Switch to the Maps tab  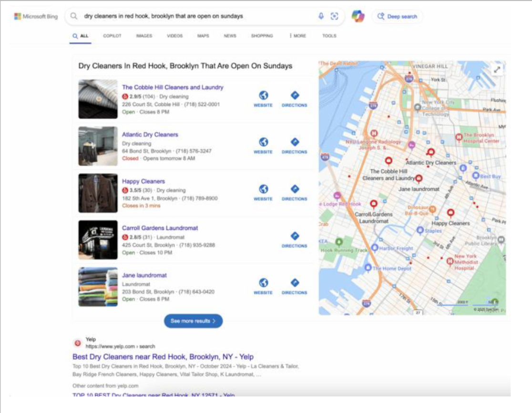[x=203, y=36]
